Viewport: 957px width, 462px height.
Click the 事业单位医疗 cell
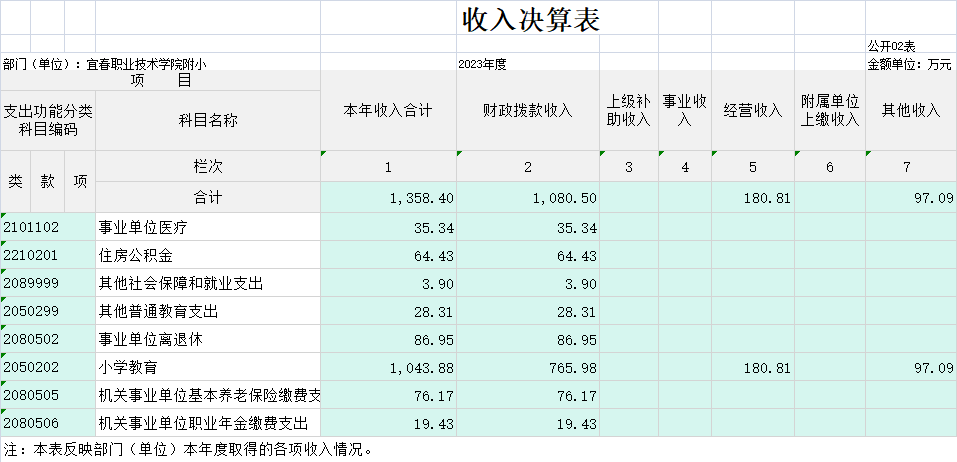[208, 228]
